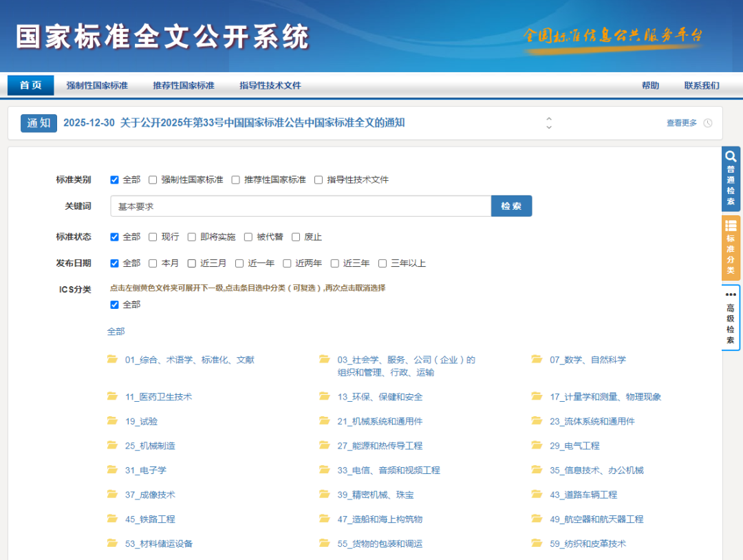743x560 pixels.
Task: Open the 标准分类 sidebar panel
Action: point(731,248)
